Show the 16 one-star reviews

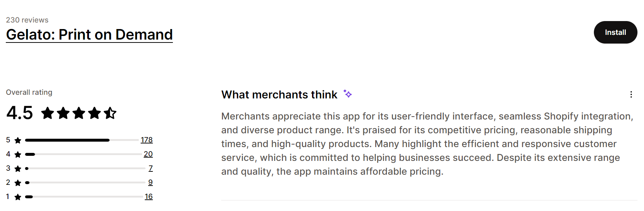pos(148,196)
